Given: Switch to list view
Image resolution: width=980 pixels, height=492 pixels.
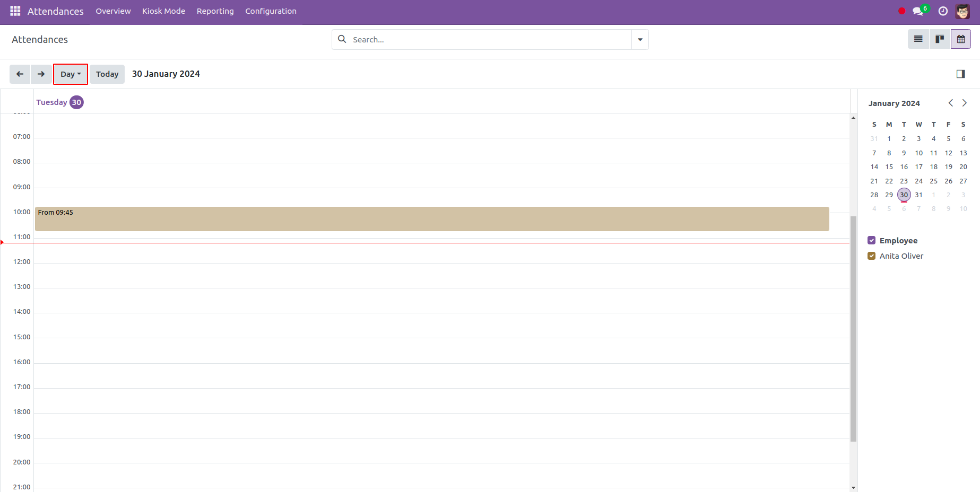Looking at the screenshot, I should click(x=918, y=39).
